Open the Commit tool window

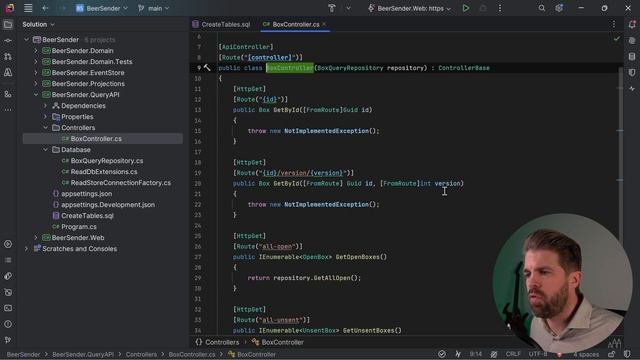[8, 41]
